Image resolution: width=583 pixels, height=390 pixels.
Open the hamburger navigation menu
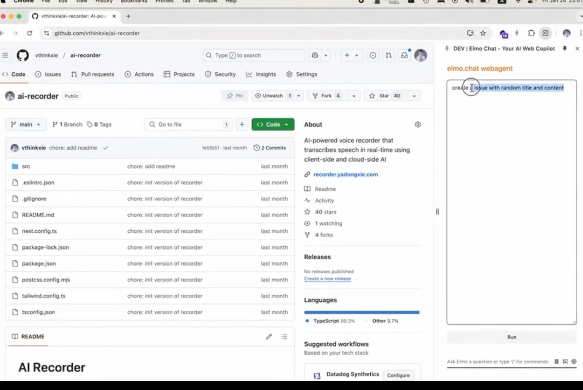point(5,55)
